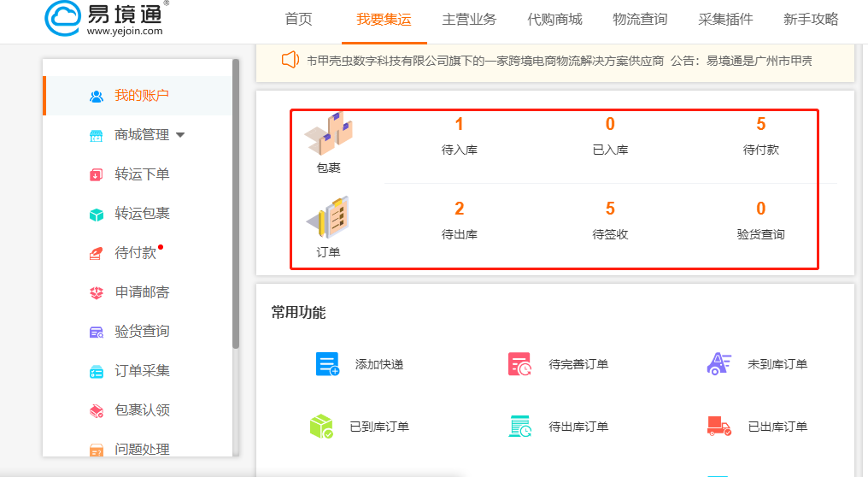The height and width of the screenshot is (477, 868).
Task: Click the scrolling announcement text
Action: tap(559, 61)
